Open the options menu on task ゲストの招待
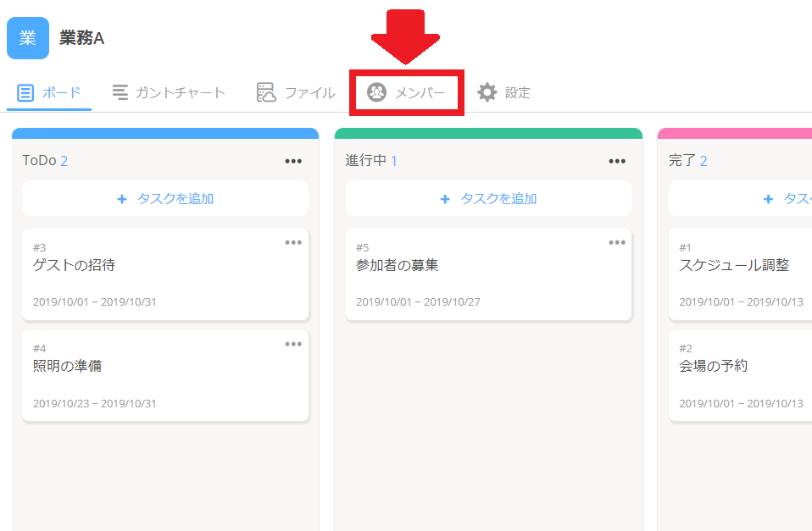The height and width of the screenshot is (531, 812). (293, 242)
